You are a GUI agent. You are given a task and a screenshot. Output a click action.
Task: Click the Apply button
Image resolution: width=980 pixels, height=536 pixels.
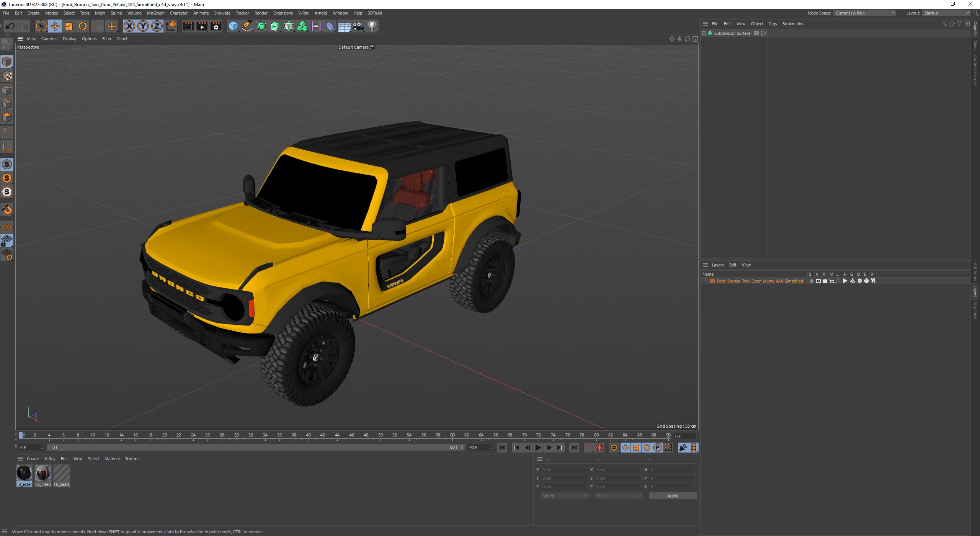click(x=673, y=496)
